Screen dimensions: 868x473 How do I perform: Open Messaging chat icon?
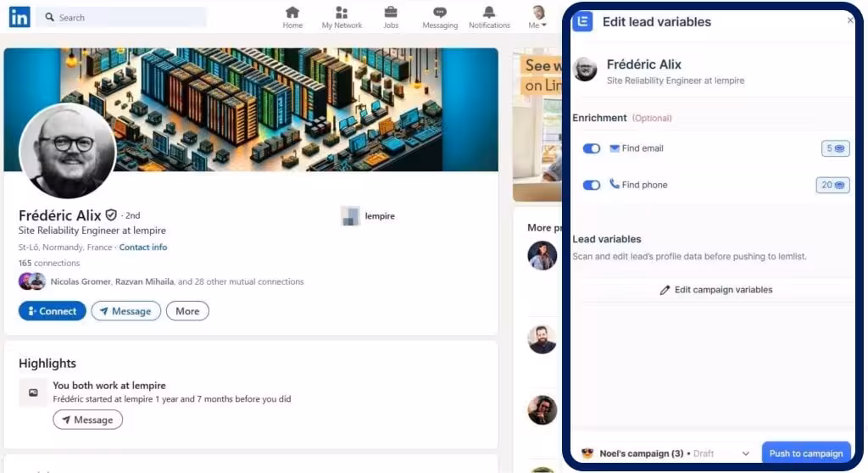440,13
